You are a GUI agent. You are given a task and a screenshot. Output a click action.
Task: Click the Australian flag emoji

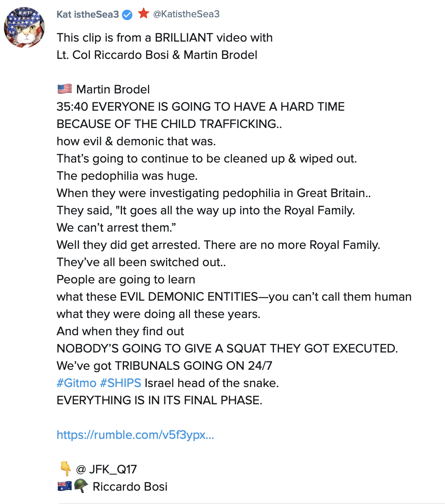65,486
